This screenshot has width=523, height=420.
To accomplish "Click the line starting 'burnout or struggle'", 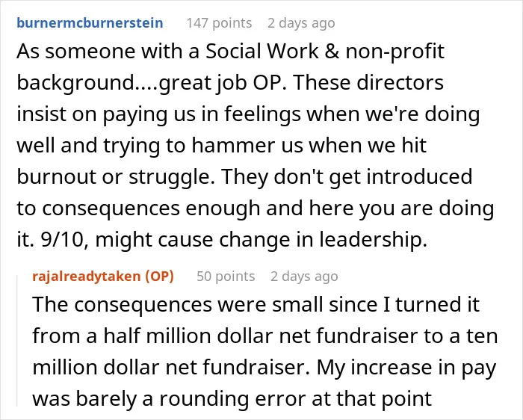I will [x=244, y=177].
